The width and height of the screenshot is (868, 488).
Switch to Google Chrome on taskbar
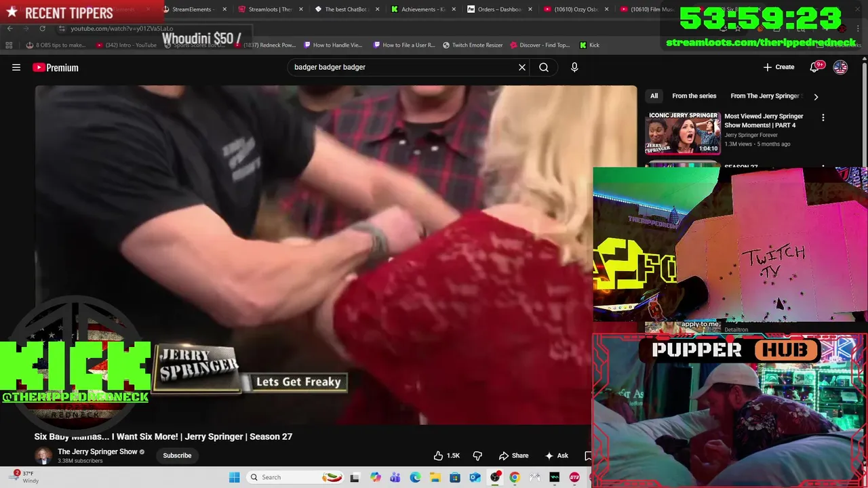coord(515,477)
